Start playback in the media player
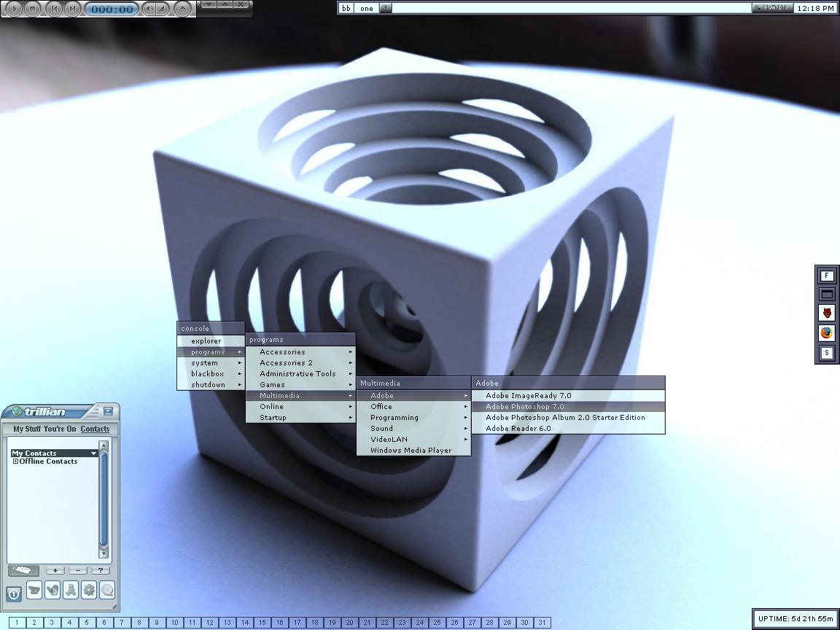 [14, 9]
